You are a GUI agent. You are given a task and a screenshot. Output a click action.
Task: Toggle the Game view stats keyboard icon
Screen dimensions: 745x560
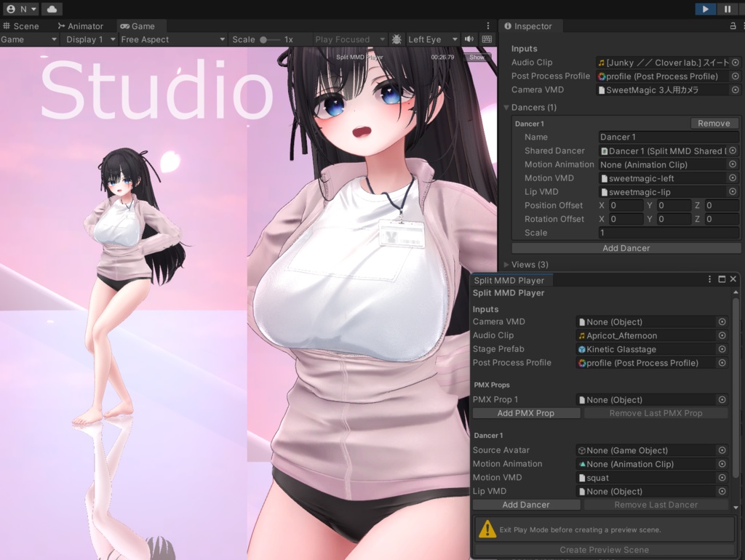coord(487,39)
